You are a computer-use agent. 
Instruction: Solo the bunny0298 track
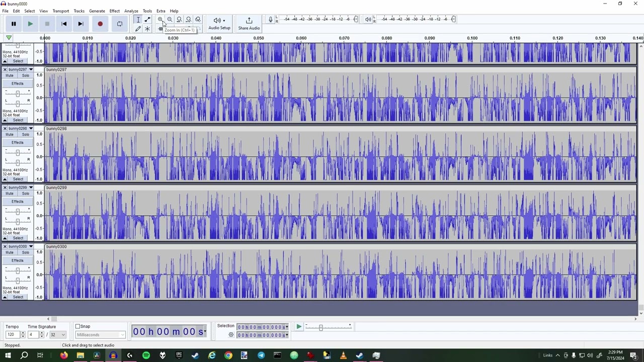coord(25,134)
